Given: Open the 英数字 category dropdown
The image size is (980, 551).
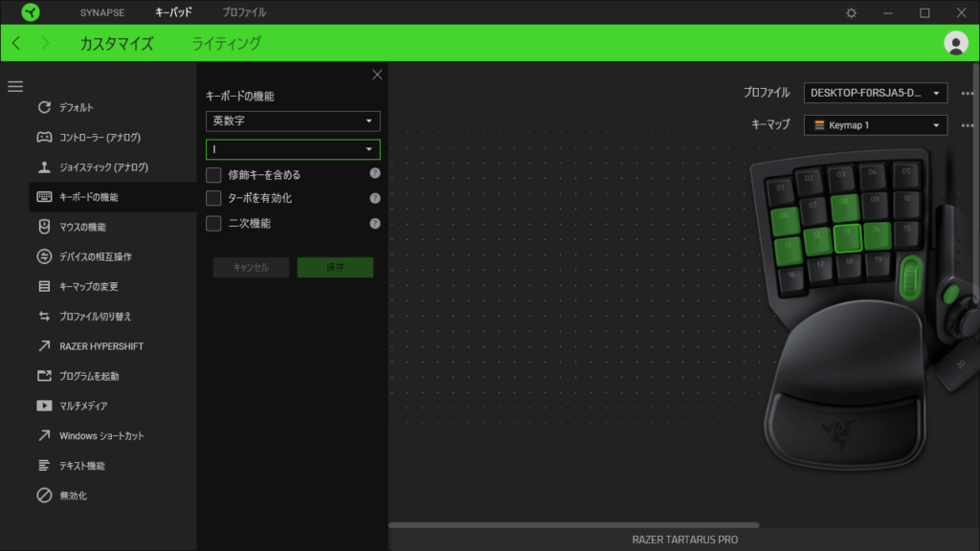Looking at the screenshot, I should (x=293, y=121).
